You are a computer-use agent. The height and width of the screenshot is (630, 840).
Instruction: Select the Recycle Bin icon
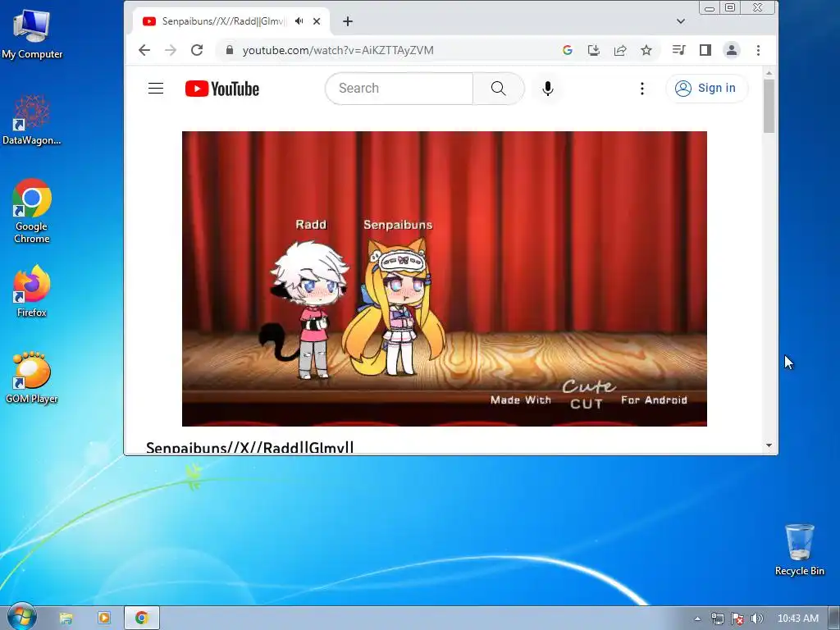click(799, 549)
